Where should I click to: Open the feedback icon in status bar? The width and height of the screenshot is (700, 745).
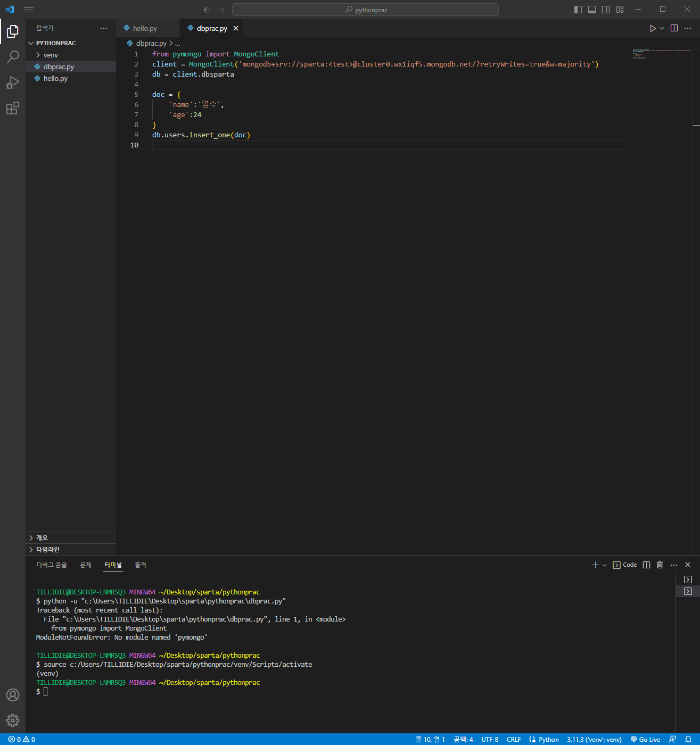(673, 740)
